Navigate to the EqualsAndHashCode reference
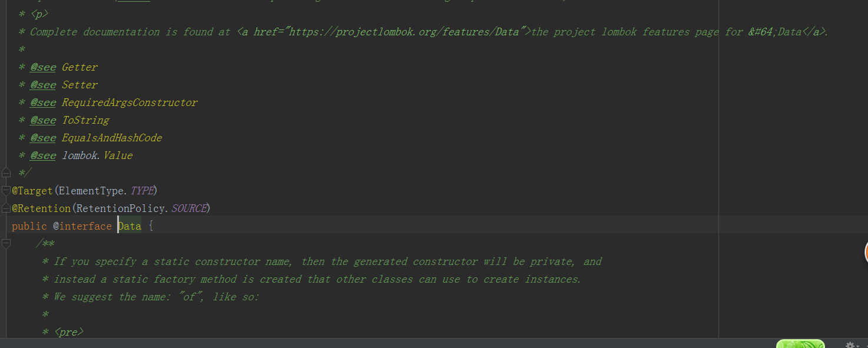Image resolution: width=868 pixels, height=348 pixels. [x=112, y=138]
